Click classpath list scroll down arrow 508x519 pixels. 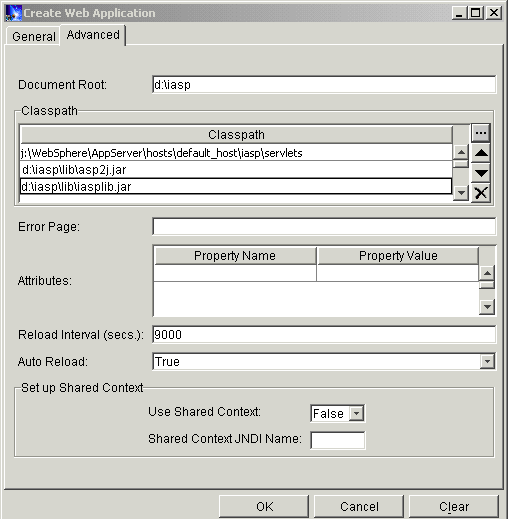pos(461,193)
